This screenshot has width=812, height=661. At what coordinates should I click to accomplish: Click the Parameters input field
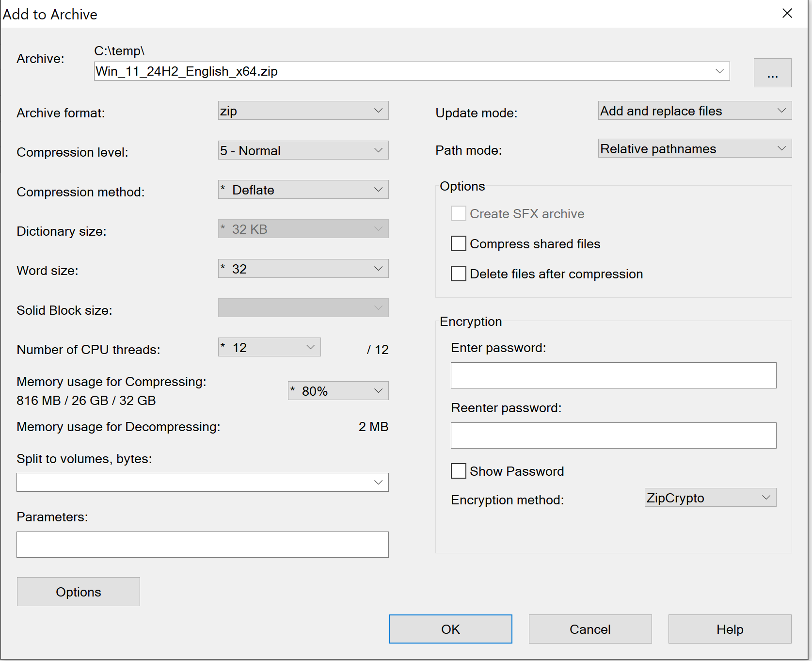tap(202, 545)
